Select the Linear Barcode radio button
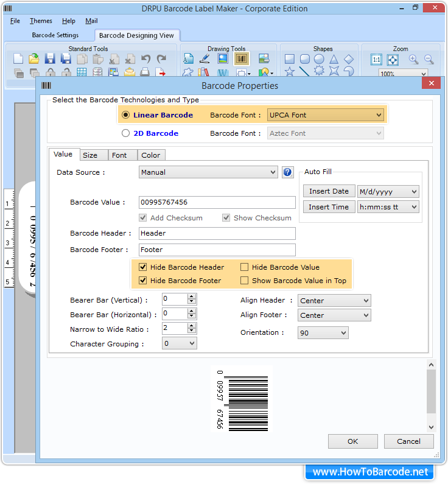This screenshot has height=484, width=448. click(125, 115)
